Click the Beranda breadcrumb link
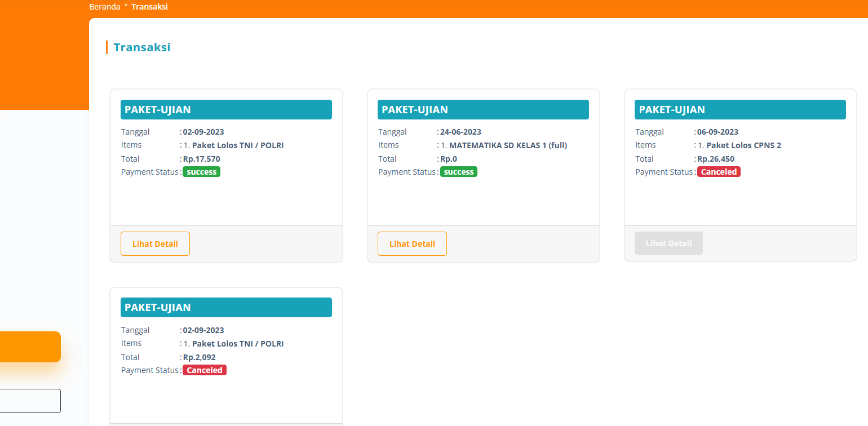This screenshot has width=868, height=426. (104, 6)
